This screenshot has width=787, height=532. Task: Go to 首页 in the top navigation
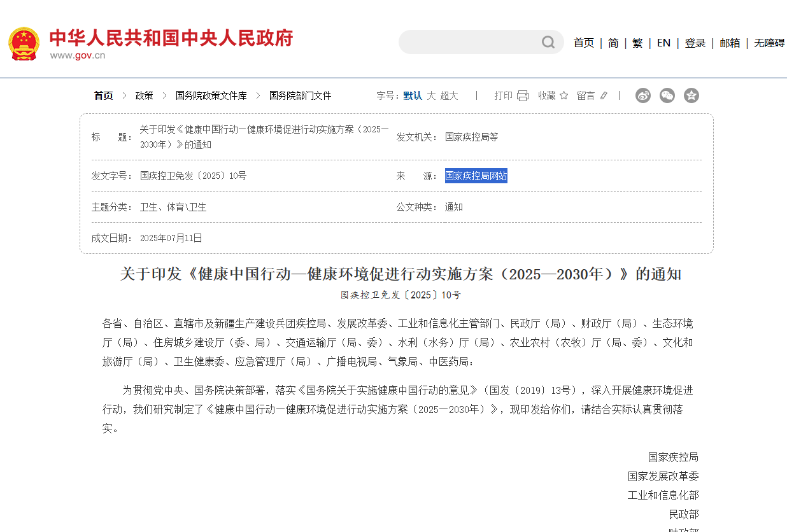(583, 42)
